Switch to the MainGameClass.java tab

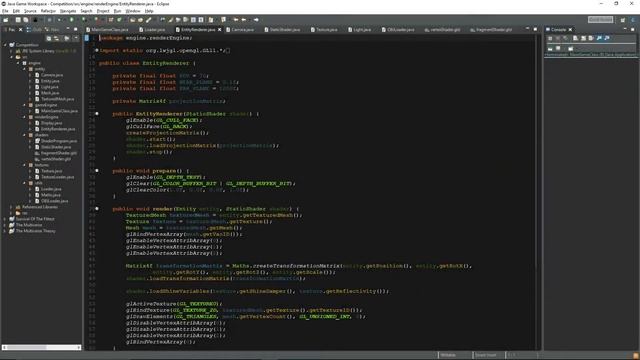[x=107, y=30]
